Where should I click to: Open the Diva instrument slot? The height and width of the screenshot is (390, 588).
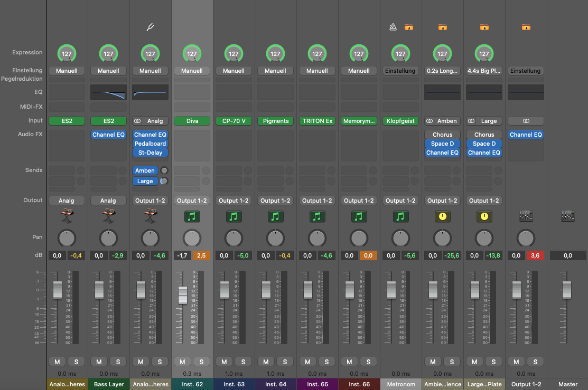coord(192,121)
